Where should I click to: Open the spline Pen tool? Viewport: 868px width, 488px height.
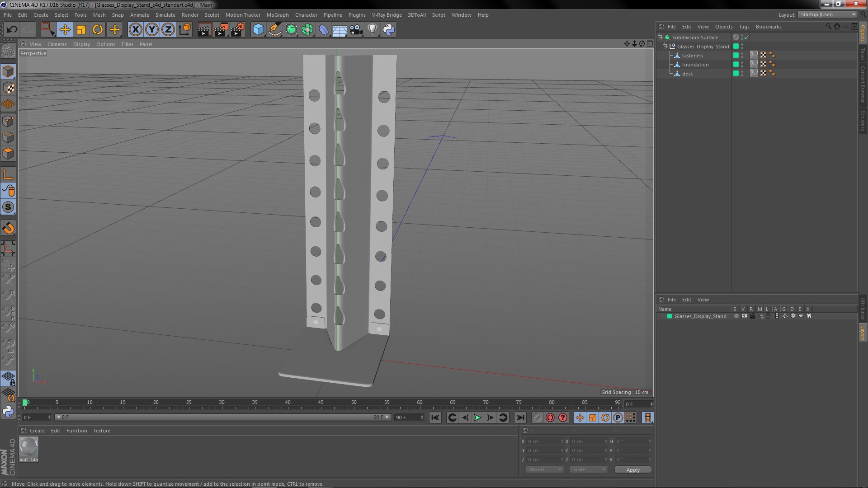point(274,30)
